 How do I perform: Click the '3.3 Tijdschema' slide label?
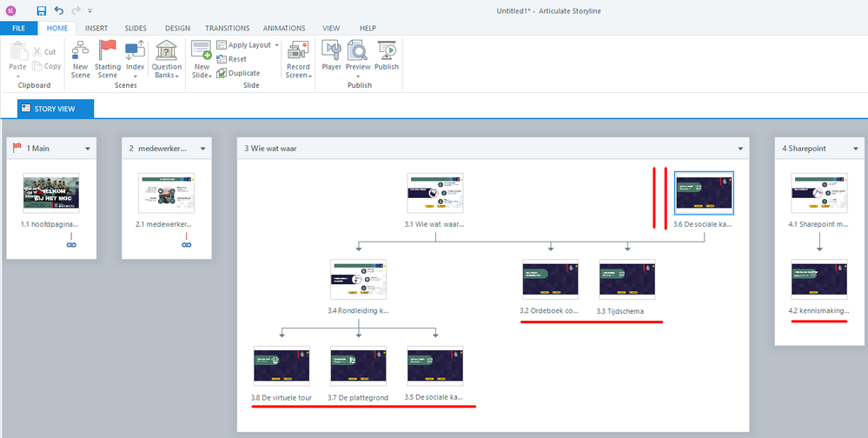point(620,310)
